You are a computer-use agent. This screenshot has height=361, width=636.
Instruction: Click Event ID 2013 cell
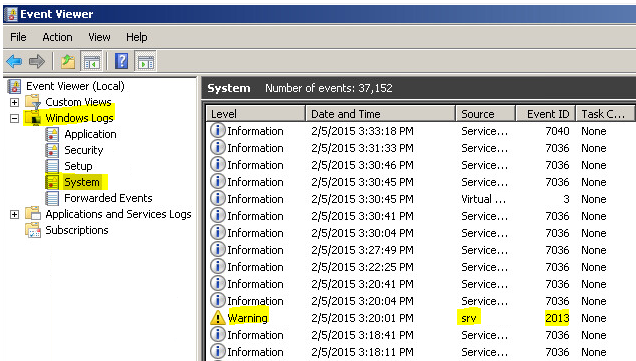point(557,318)
